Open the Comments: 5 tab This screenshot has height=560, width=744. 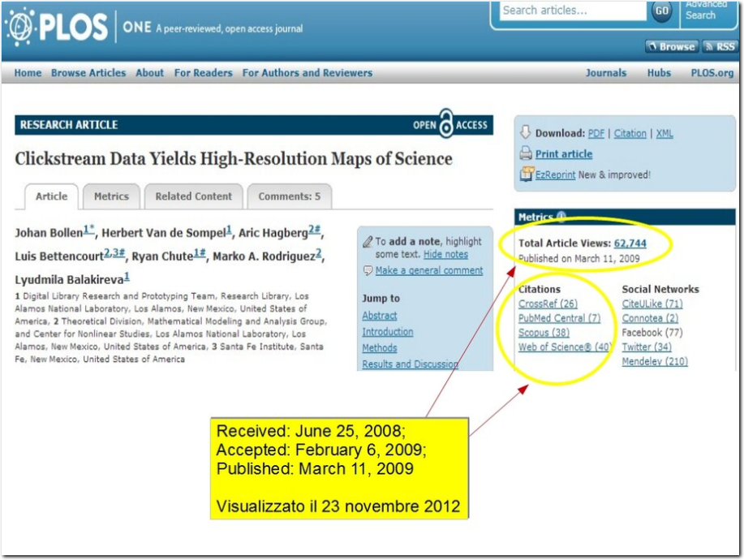(290, 196)
